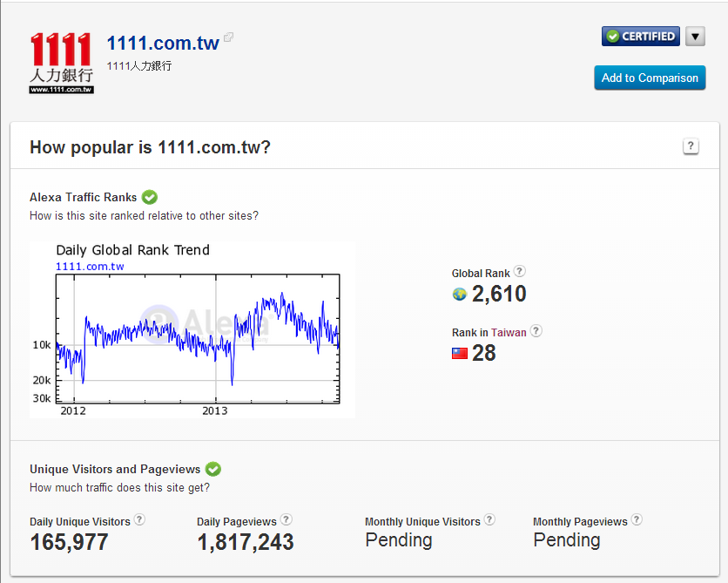This screenshot has width=728, height=583.
Task: Click the green checkmark beside Alexa Traffic Ranks
Action: 150,198
